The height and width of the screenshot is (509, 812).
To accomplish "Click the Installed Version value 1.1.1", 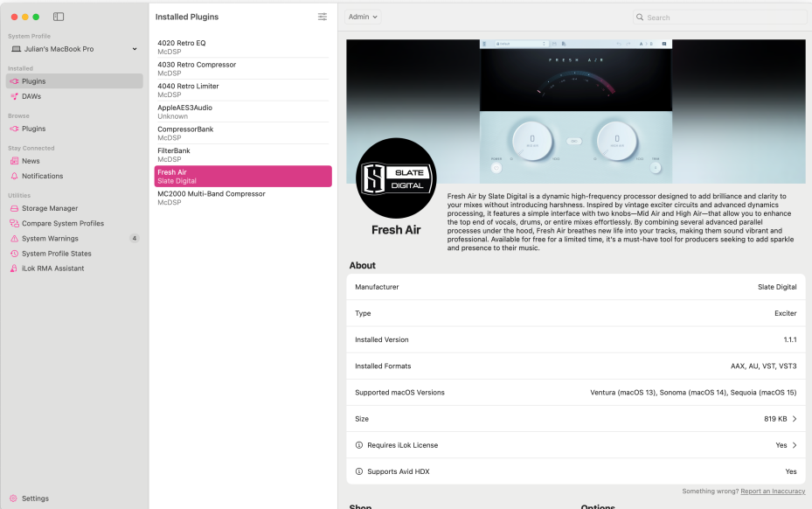I will coord(790,339).
